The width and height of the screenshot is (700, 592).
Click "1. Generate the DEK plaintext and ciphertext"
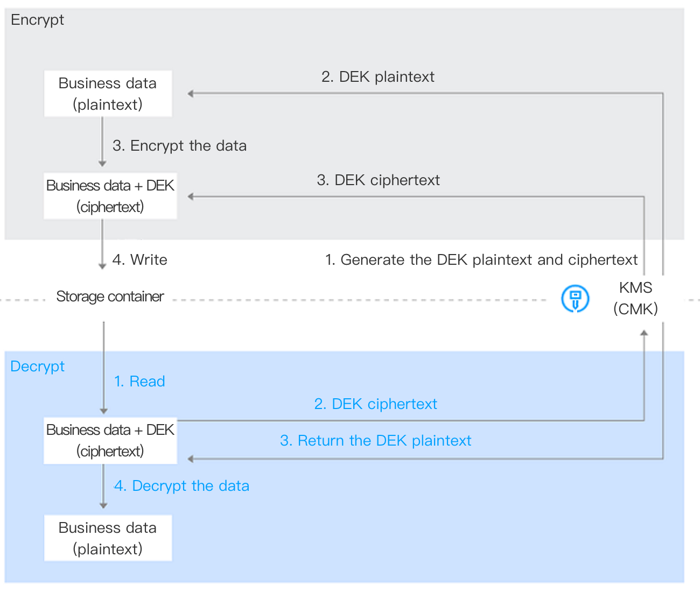click(481, 260)
